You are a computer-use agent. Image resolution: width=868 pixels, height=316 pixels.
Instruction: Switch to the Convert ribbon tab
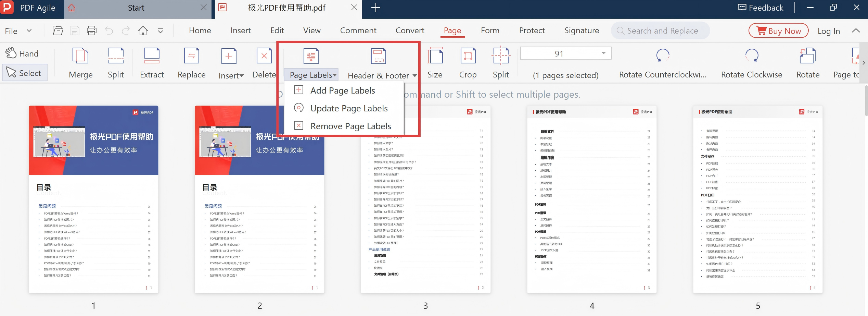410,31
